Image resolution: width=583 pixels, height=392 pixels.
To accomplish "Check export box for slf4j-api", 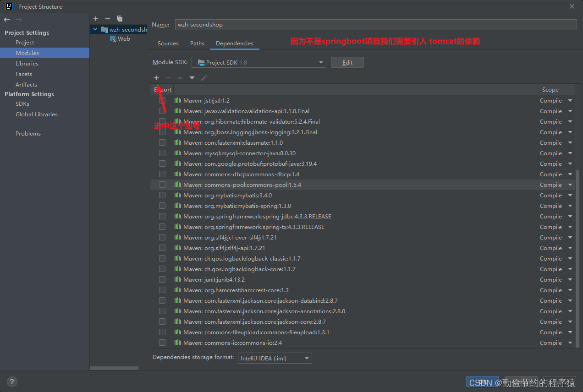I will point(162,248).
